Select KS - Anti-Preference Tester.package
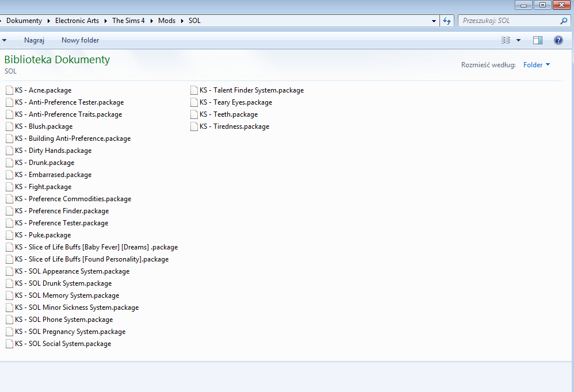Viewport: 574px width, 392px height. 65,102
